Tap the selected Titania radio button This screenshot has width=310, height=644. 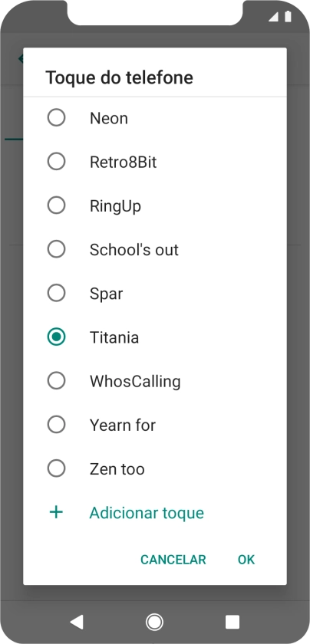tap(56, 337)
